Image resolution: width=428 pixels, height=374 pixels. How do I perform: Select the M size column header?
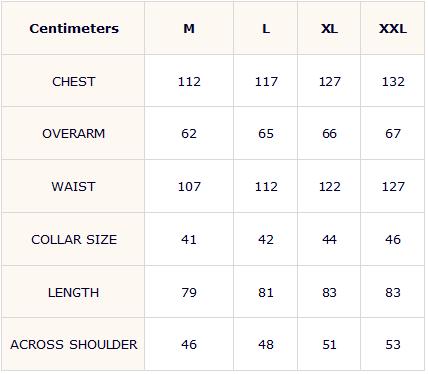coord(189,29)
